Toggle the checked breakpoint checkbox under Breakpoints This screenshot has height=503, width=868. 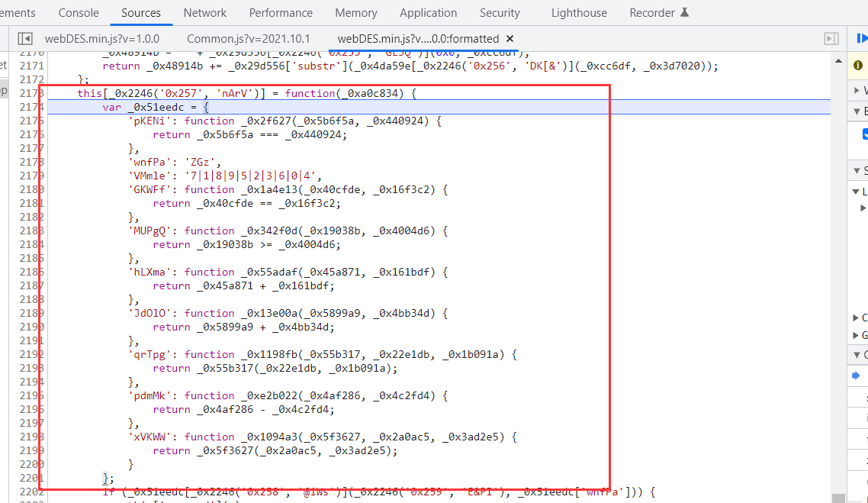click(x=865, y=134)
